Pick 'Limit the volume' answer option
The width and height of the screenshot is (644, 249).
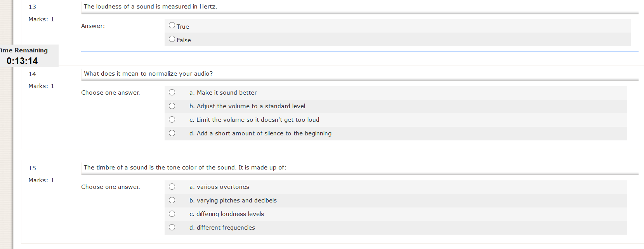tap(172, 119)
